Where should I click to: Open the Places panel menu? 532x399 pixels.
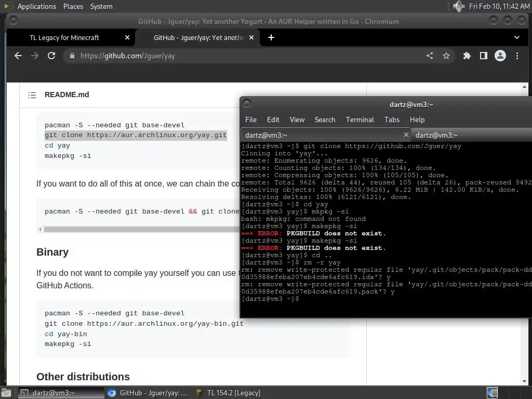point(73,6)
